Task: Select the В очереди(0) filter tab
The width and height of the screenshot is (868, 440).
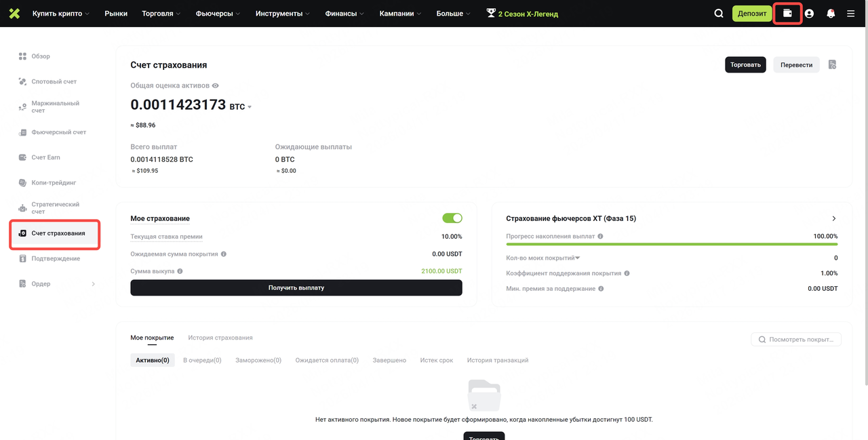Action: coord(202,360)
